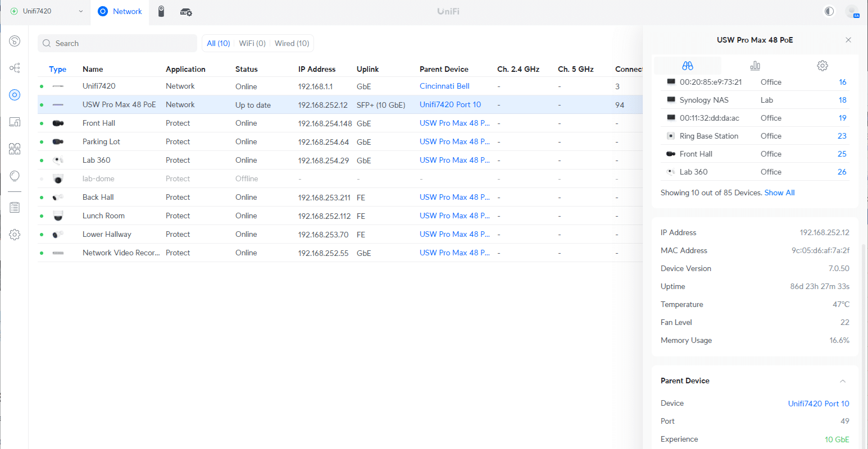
Task: Select the Front Hall camera row
Action: click(x=340, y=123)
